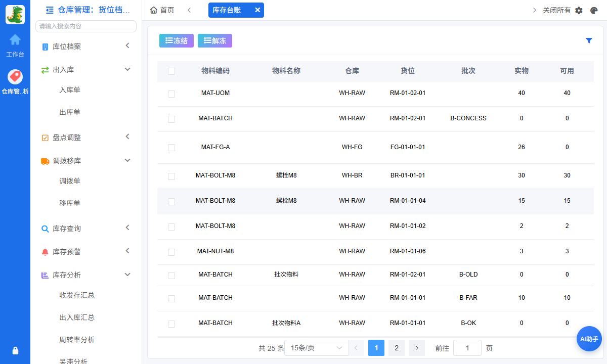Viewport: 607px width, 364px height.
Task: Open the AI助手 floating button
Action: click(589, 339)
